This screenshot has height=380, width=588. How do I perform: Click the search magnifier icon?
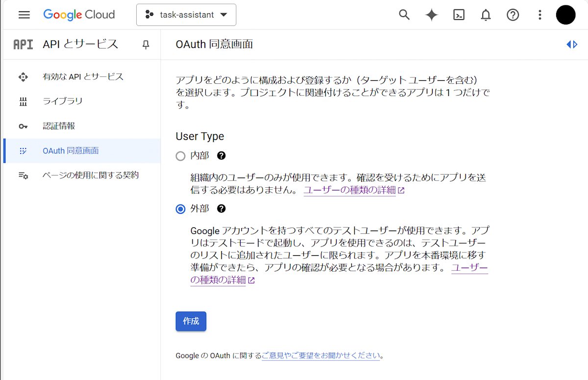pos(404,15)
